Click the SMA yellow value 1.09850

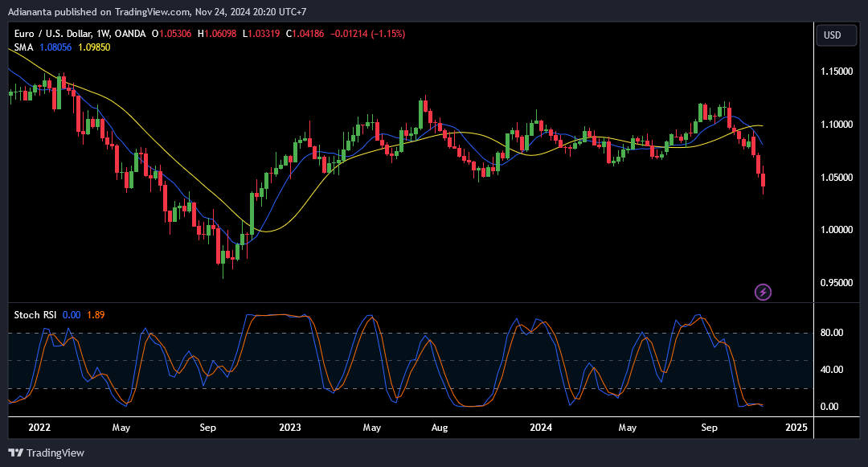tap(94, 47)
